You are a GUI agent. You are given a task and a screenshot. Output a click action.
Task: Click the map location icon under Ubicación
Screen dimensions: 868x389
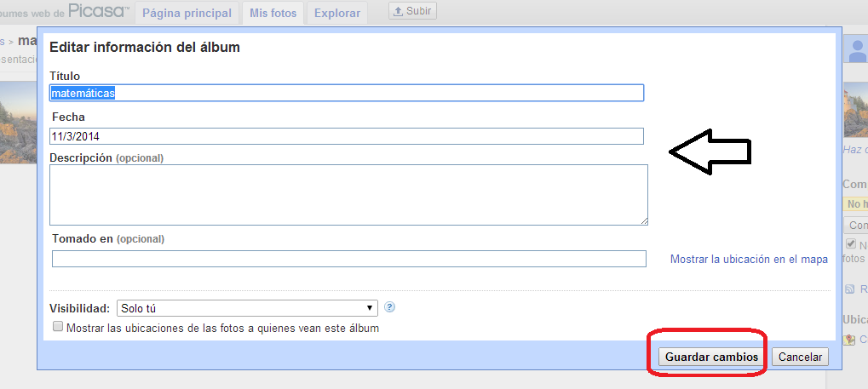pos(849,340)
